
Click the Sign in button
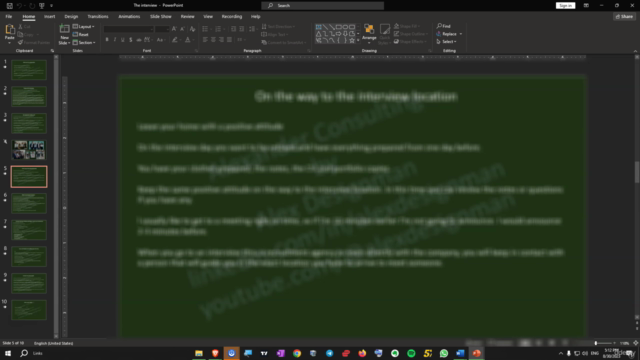[x=565, y=6]
